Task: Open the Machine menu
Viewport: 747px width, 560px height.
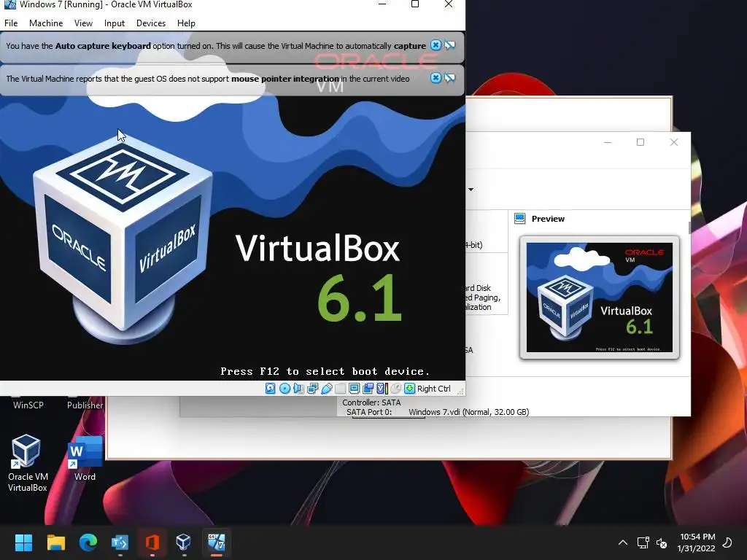Action: point(46,23)
